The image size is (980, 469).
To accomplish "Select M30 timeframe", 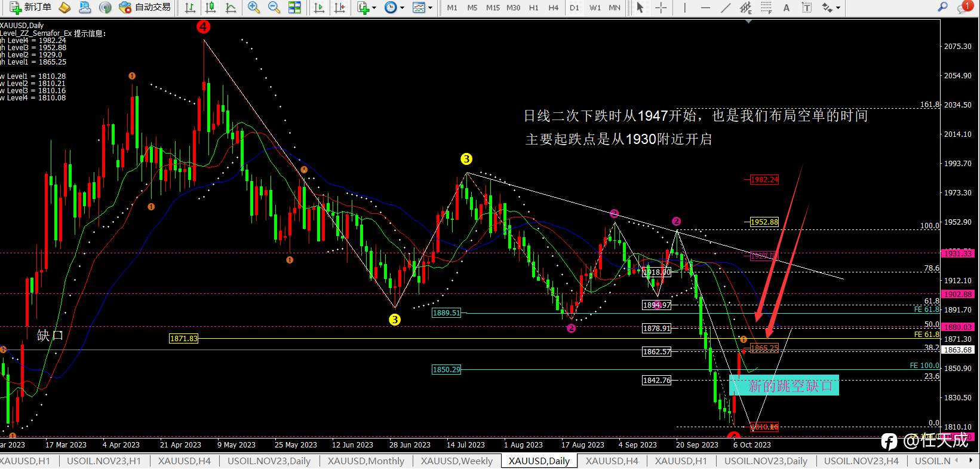I will point(513,8).
